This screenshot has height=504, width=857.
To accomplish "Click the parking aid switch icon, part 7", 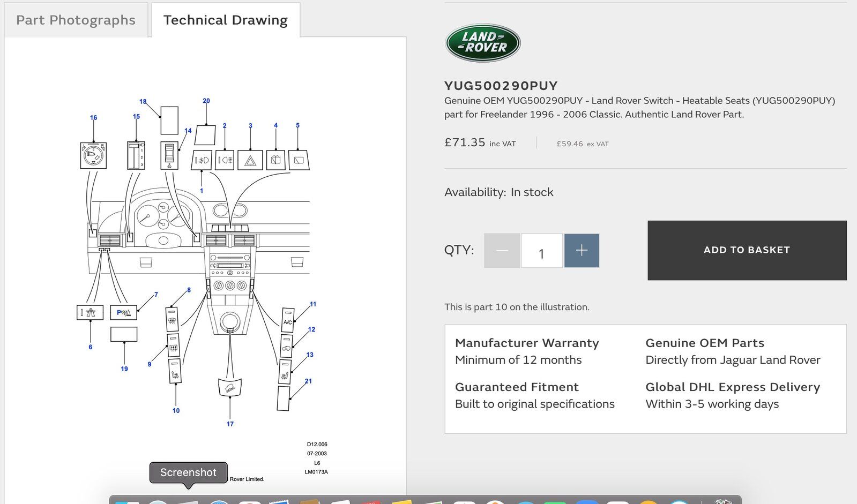I will click(x=124, y=312).
